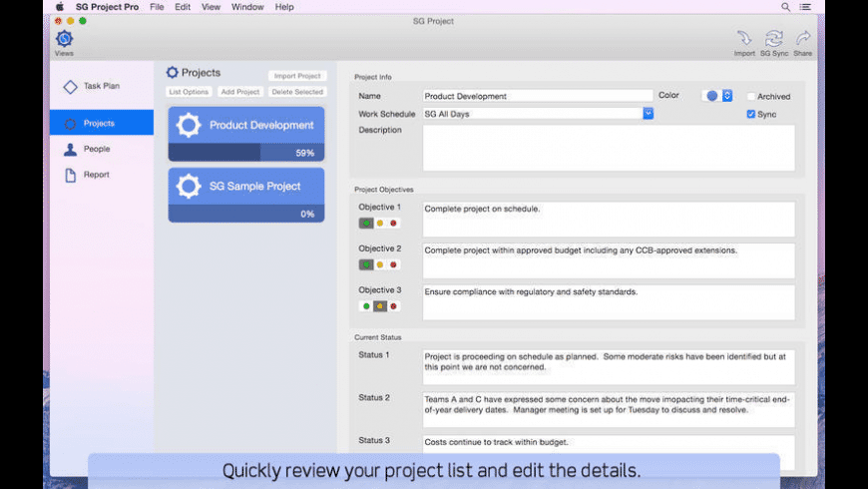Open the Apple menu
Viewport: 868px width, 489px height.
(x=60, y=7)
